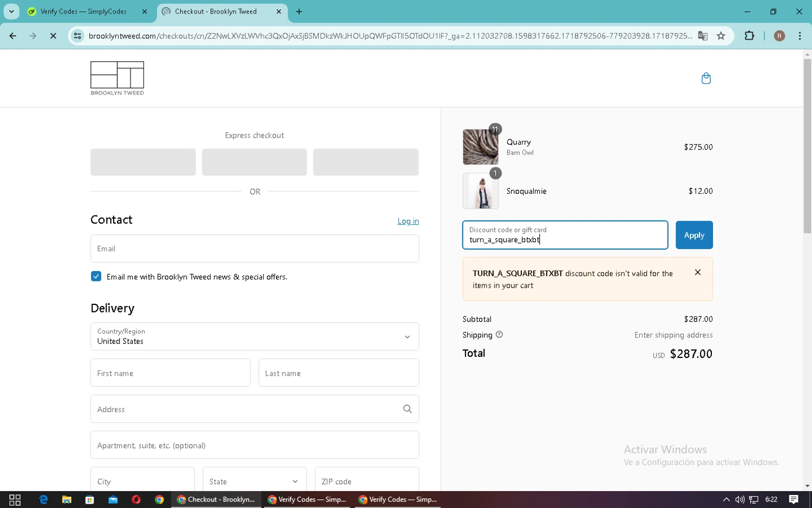The image size is (812, 508).
Task: Click the Email input field
Action: tap(254, 249)
